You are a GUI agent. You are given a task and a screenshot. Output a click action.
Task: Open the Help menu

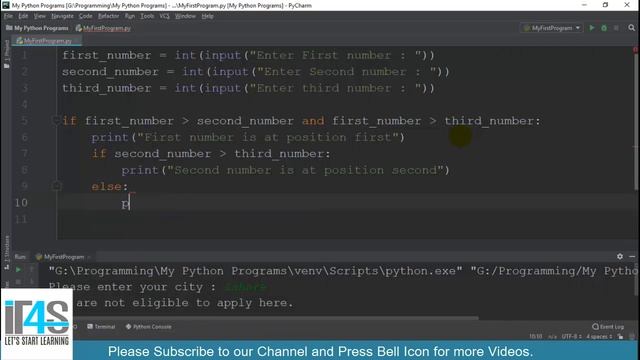coord(207,16)
